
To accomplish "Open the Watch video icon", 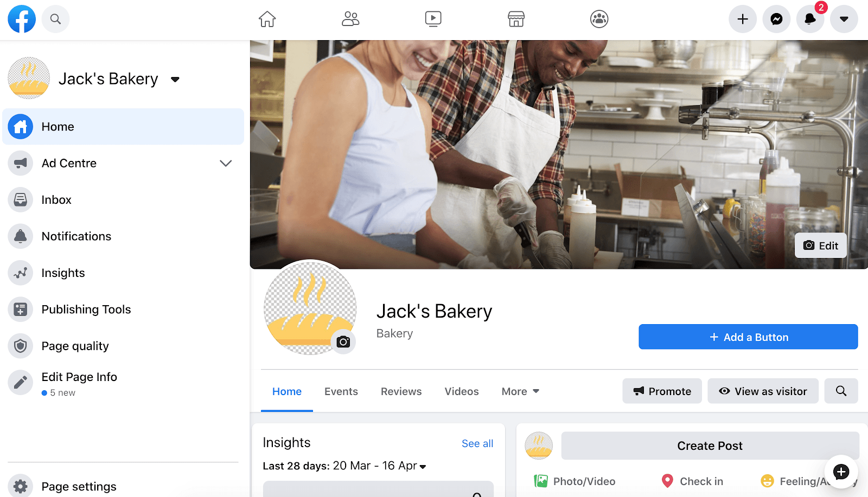I will pyautogui.click(x=433, y=19).
